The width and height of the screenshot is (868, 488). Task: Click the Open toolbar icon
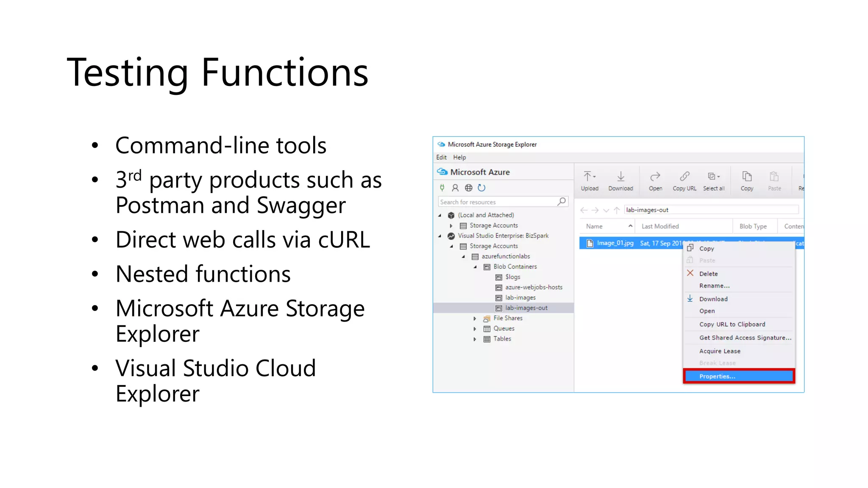click(655, 181)
